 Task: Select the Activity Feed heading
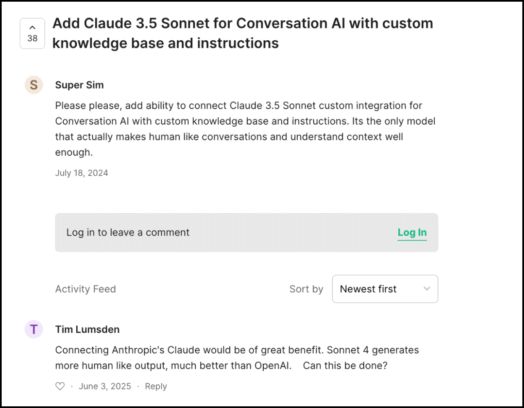[86, 289]
